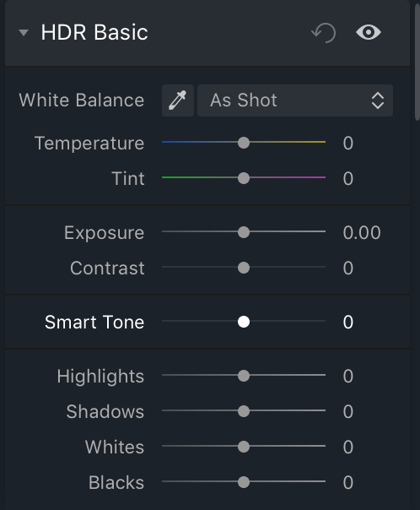This screenshot has width=420, height=510.
Task: Click the Exposure slider knob
Action: (x=244, y=232)
